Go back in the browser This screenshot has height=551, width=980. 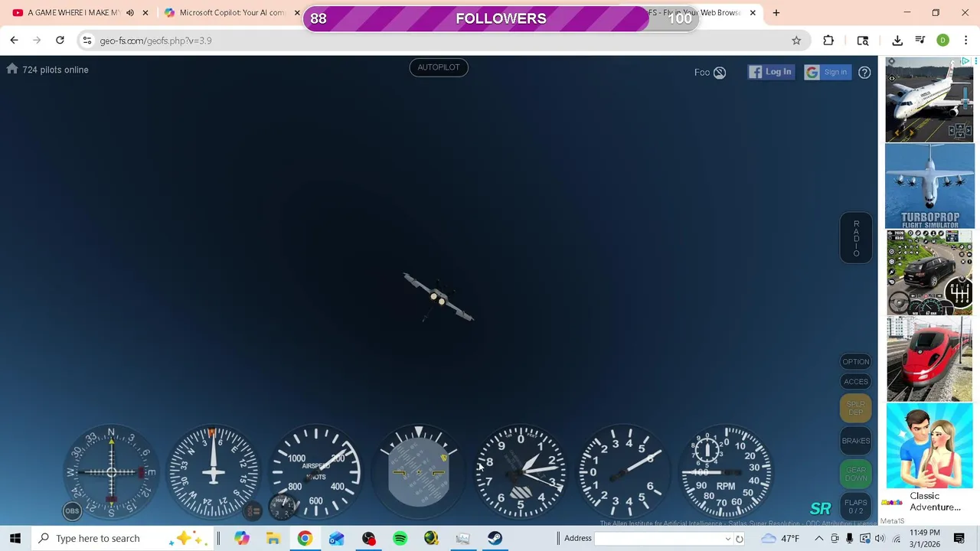point(14,41)
